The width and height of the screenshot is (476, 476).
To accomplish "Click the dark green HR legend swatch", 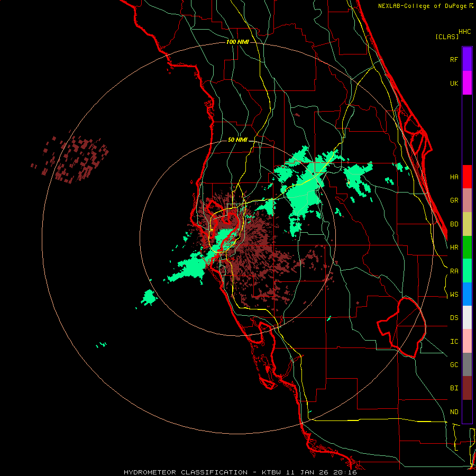I will [x=467, y=248].
